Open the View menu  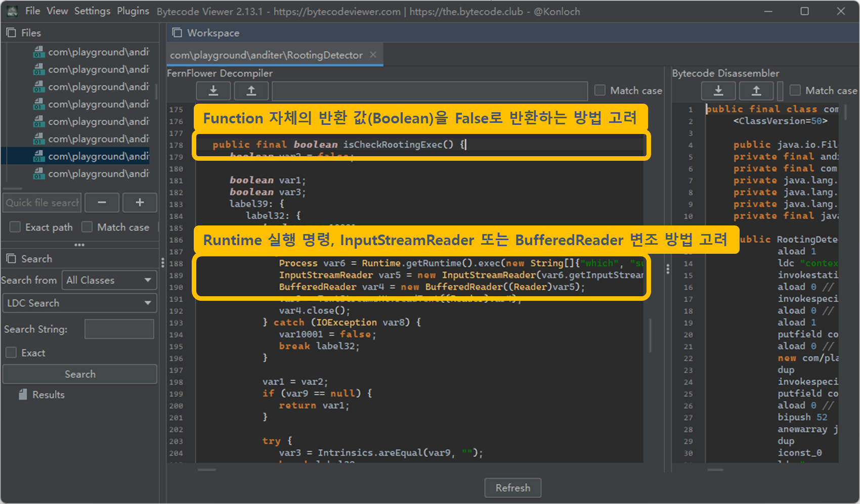pyautogui.click(x=57, y=11)
